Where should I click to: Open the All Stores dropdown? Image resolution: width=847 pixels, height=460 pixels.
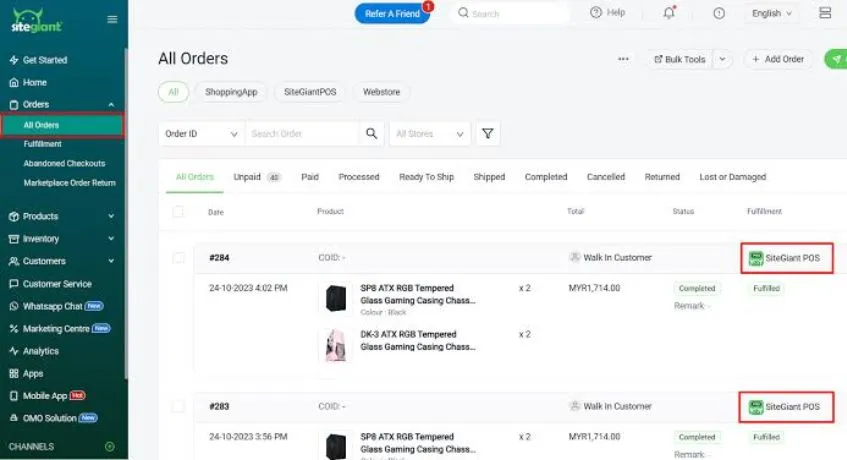[x=430, y=133]
